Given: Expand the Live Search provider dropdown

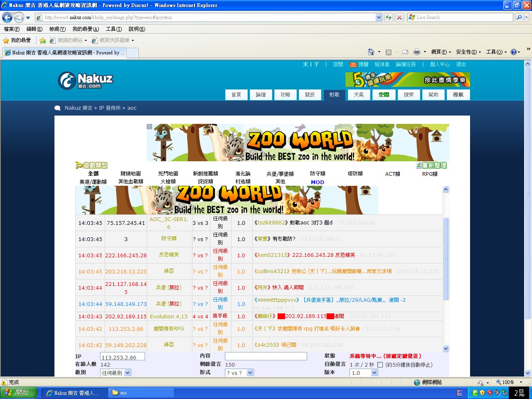Looking at the screenshot, I should pos(527,17).
